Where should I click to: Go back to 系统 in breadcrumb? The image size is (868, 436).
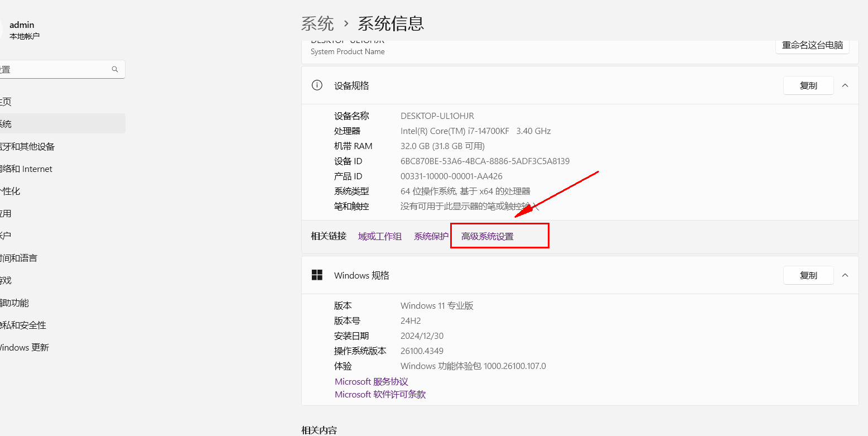click(317, 23)
